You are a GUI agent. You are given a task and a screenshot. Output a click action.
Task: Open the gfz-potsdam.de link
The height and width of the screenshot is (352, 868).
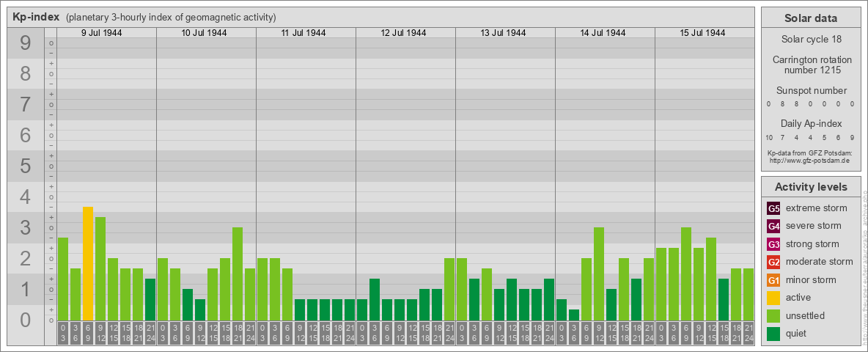pos(808,160)
